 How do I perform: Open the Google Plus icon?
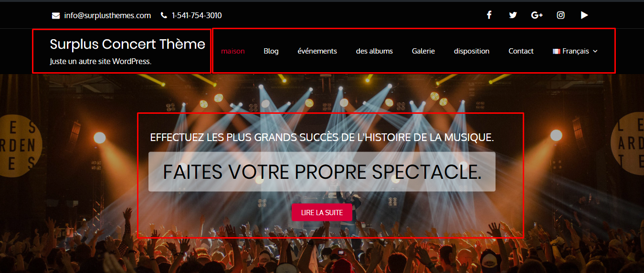(x=537, y=15)
